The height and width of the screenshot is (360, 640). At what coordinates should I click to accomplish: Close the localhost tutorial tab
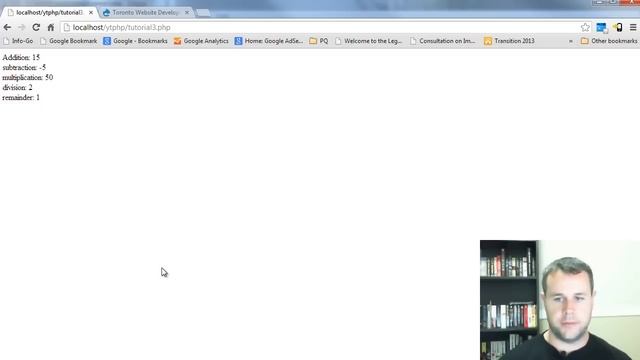91,13
